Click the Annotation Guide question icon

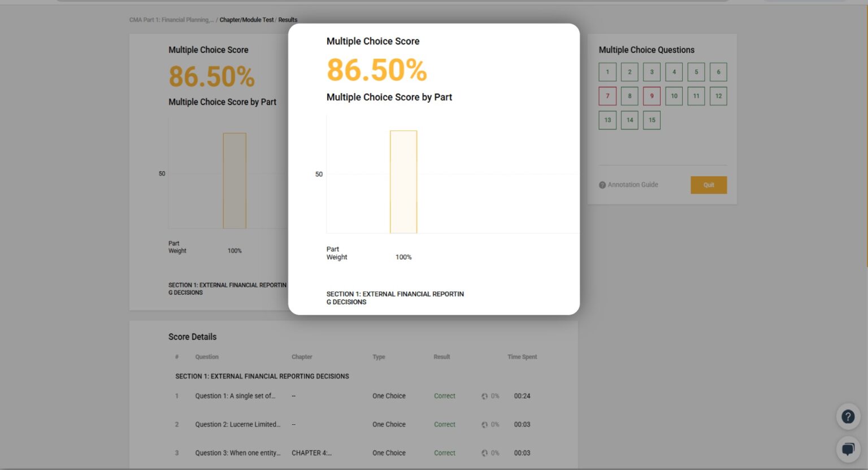[602, 185]
